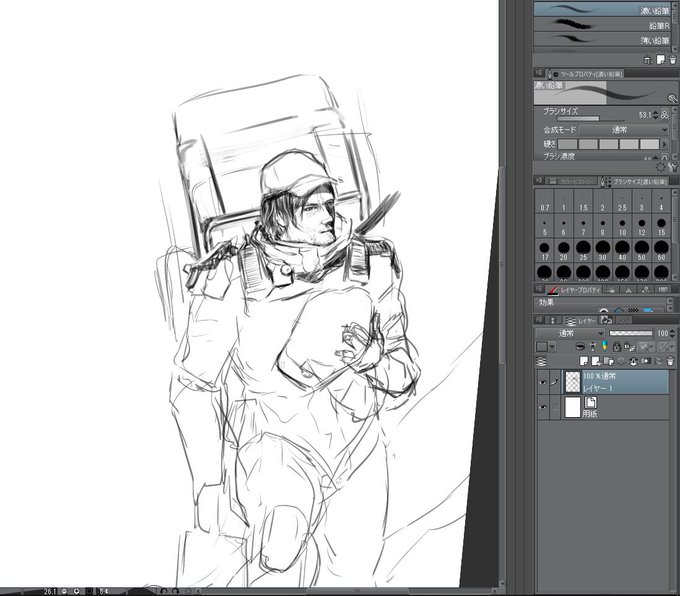Viewport: 680px width, 596px height.
Task: Open the layer mask enable dropdown
Action: [647, 347]
